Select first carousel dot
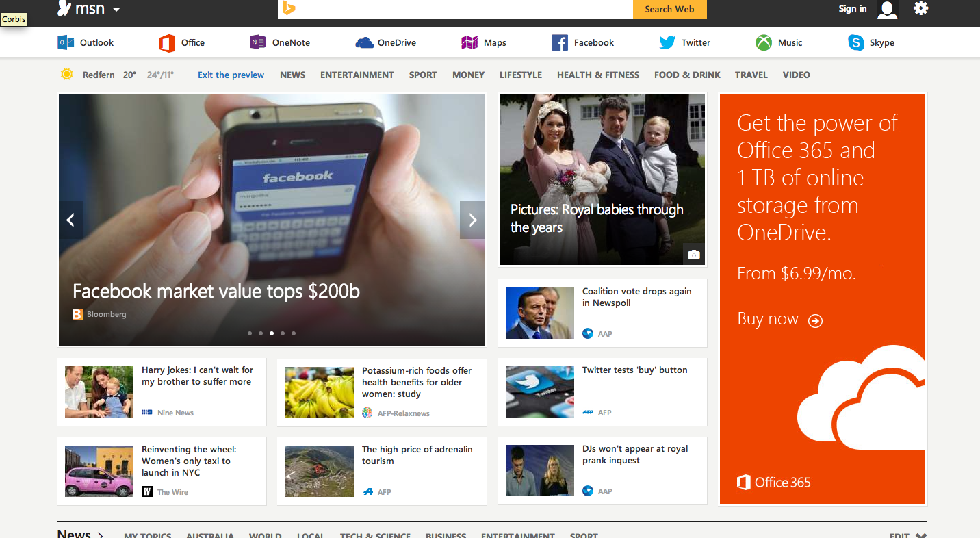 pos(250,333)
